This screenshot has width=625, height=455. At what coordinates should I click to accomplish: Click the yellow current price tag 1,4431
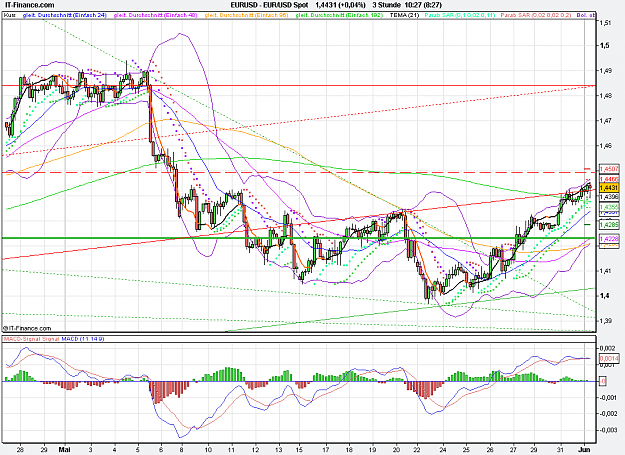click(609, 188)
